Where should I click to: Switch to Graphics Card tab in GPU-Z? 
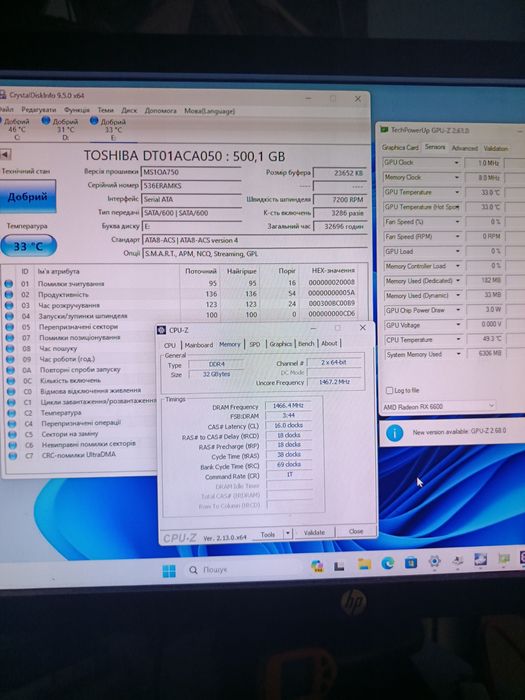tap(400, 147)
